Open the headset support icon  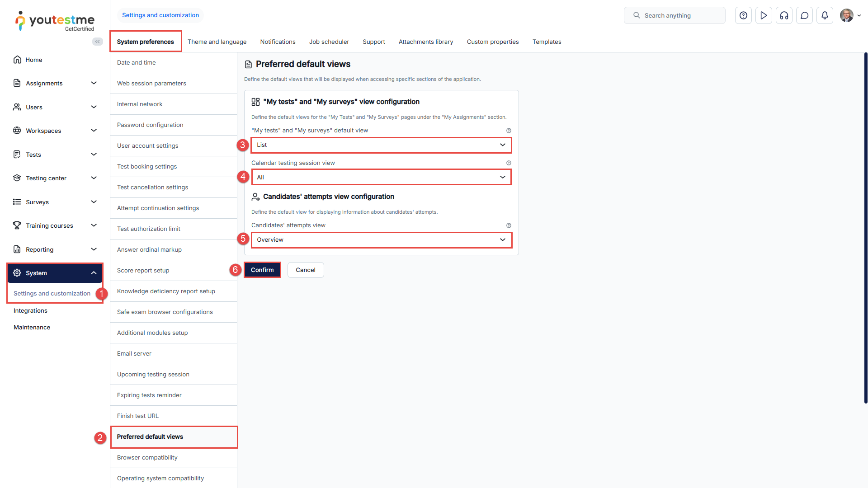[x=784, y=15]
